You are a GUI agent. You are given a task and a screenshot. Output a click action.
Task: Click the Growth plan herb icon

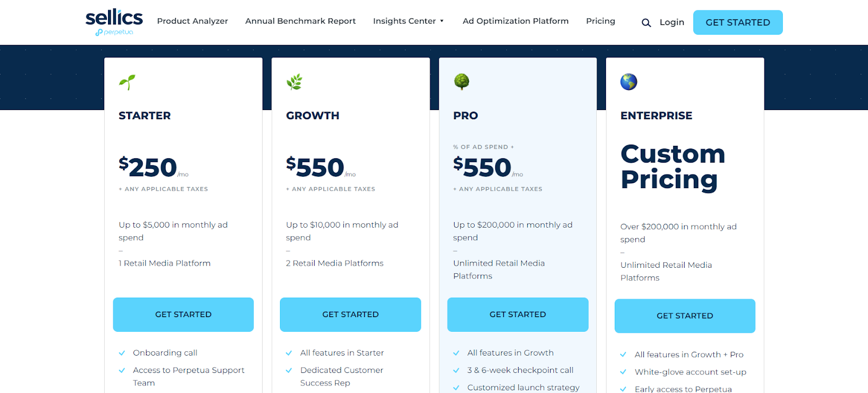[294, 82]
